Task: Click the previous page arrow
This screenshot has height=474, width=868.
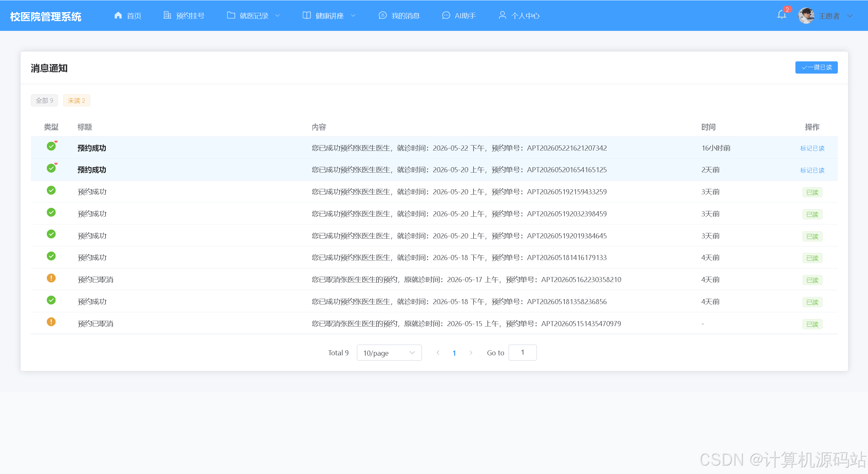Action: (x=438, y=353)
